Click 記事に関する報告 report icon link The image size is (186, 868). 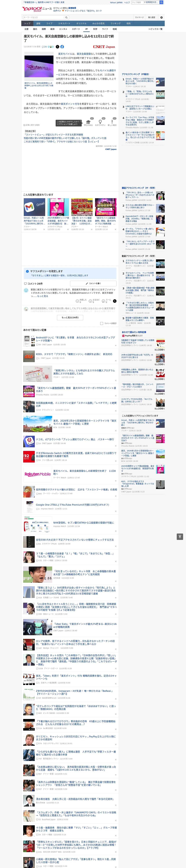(x=31, y=125)
